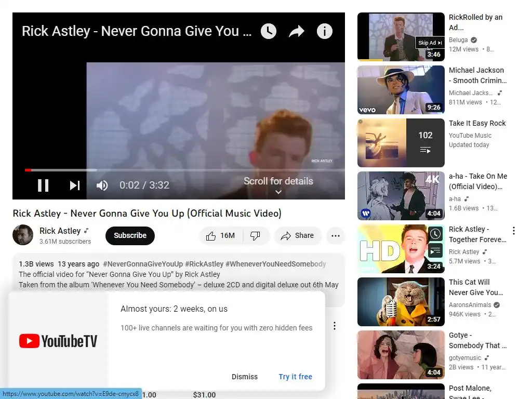Viewport: 532px width, 399px height.
Task: Click the YouTube Music playlist author
Action: pos(470,136)
